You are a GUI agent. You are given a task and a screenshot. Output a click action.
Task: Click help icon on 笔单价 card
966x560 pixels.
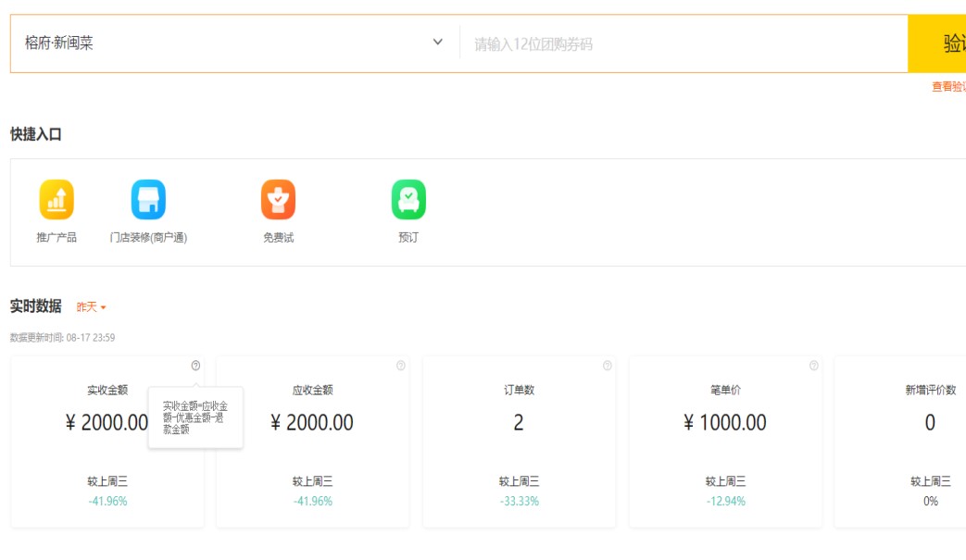814,366
